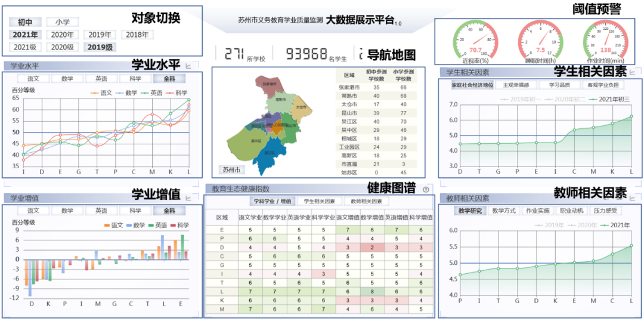Select 数学 tab in 学业水平 panel
The width and height of the screenshot is (644, 321).
click(67, 79)
